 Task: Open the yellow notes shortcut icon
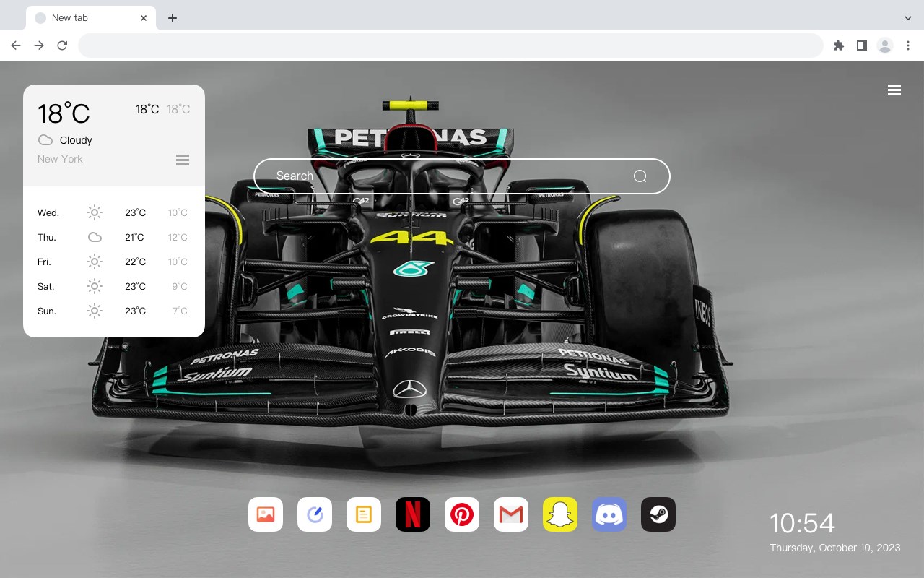click(x=364, y=514)
